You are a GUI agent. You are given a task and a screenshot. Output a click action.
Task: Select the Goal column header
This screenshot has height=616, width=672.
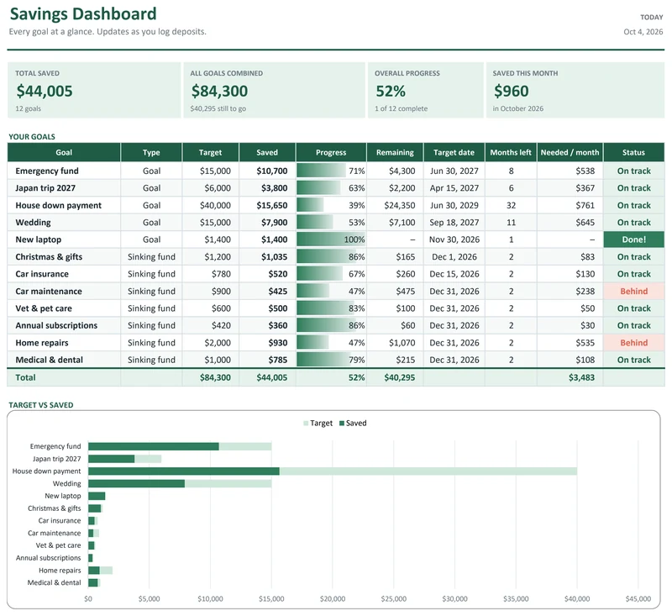pos(64,153)
